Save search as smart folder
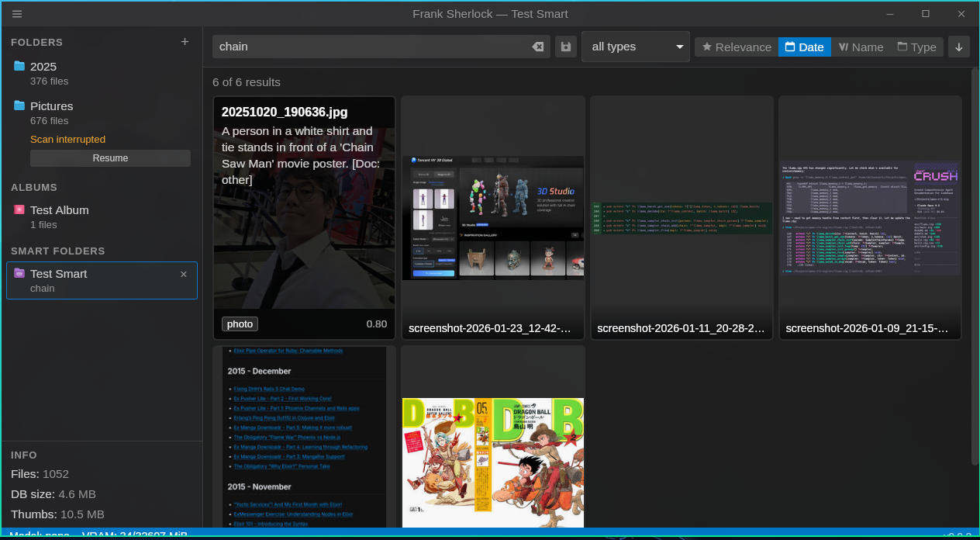 566,47
